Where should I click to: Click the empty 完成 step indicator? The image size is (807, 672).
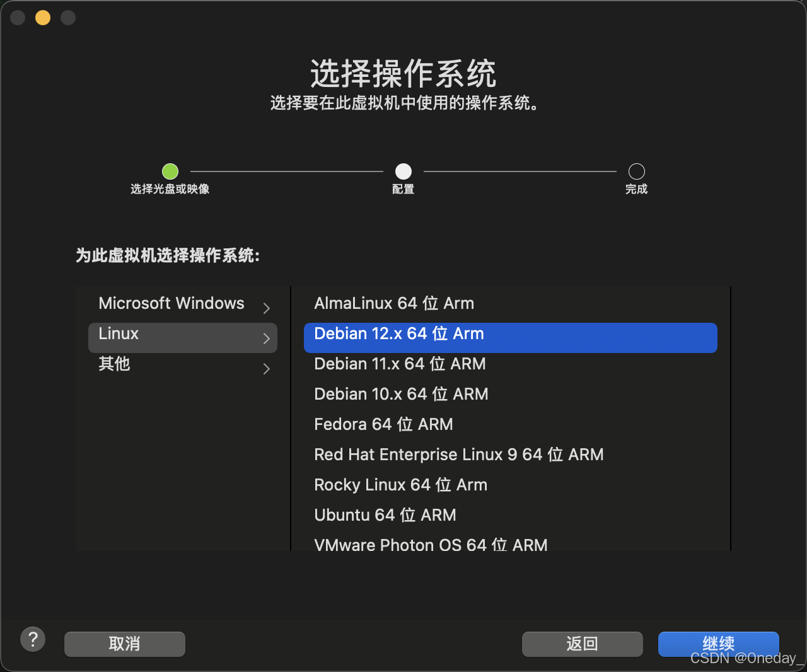(637, 171)
